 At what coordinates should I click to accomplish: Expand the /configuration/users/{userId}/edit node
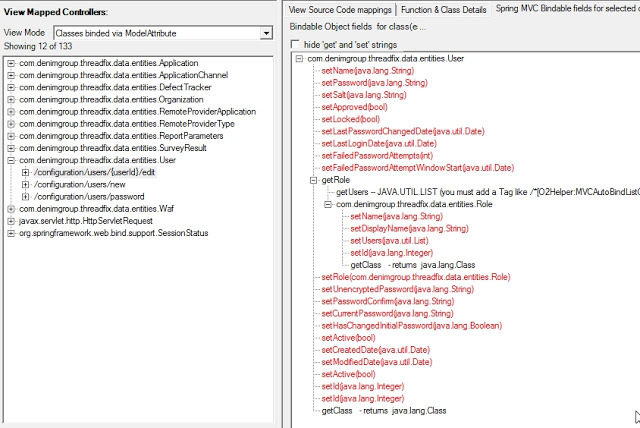25,172
